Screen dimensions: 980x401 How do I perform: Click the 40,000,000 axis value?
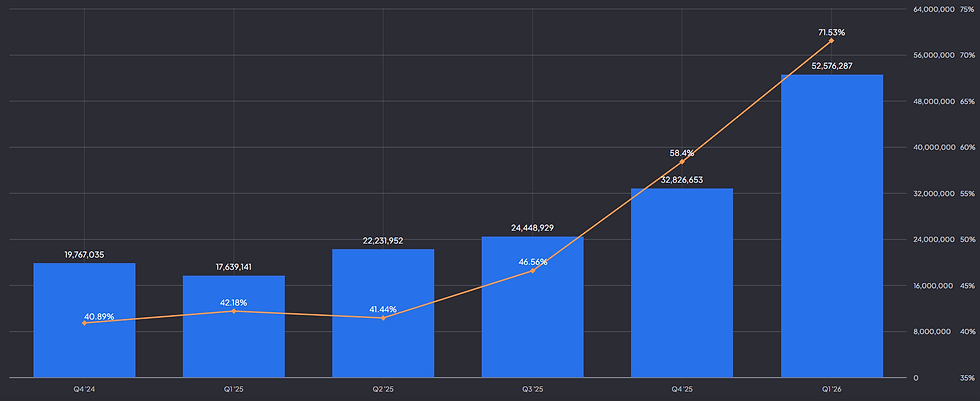click(x=933, y=147)
